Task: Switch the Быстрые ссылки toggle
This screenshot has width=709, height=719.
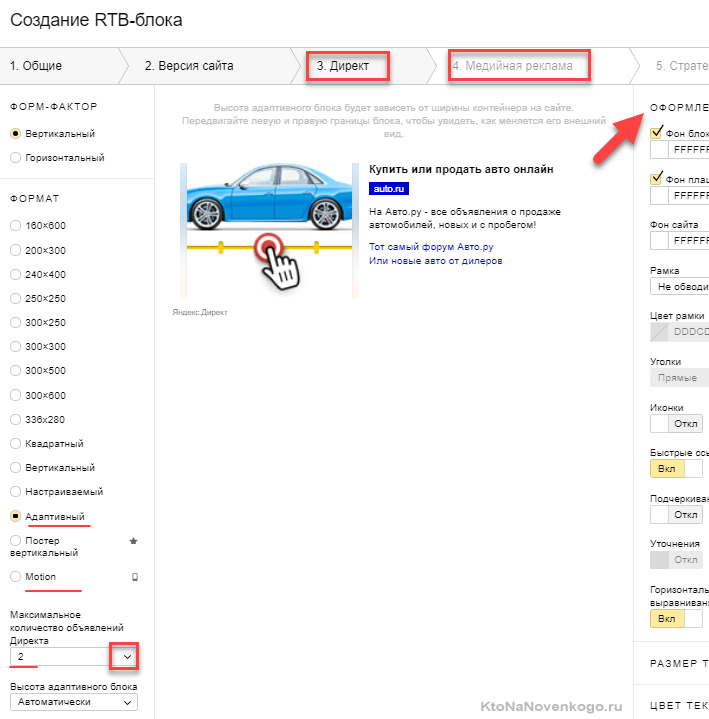Action: (676, 469)
